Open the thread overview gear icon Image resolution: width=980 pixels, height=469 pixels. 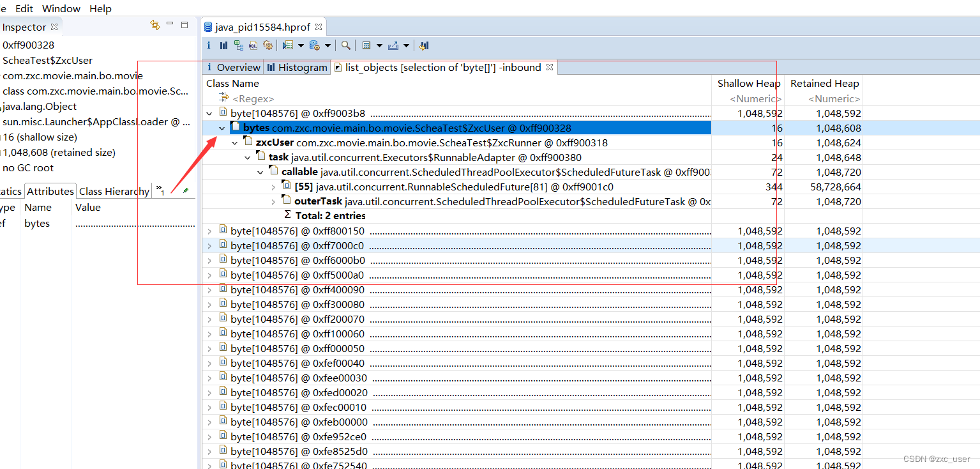click(268, 45)
